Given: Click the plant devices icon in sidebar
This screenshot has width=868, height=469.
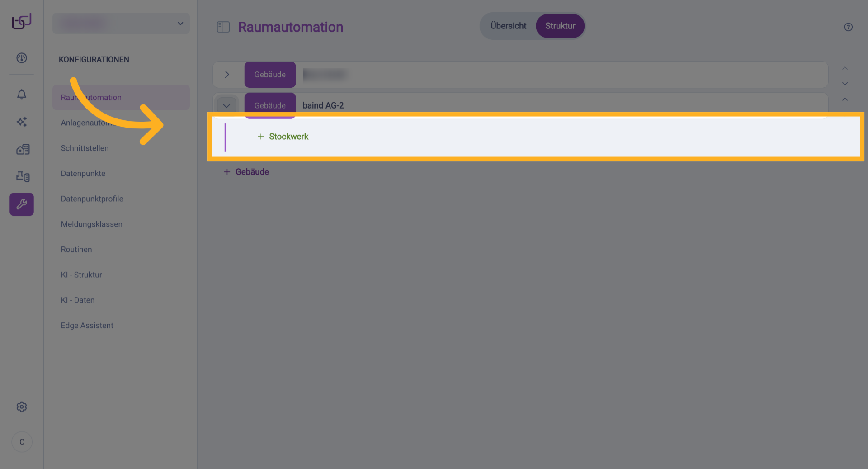Looking at the screenshot, I should 23,176.
